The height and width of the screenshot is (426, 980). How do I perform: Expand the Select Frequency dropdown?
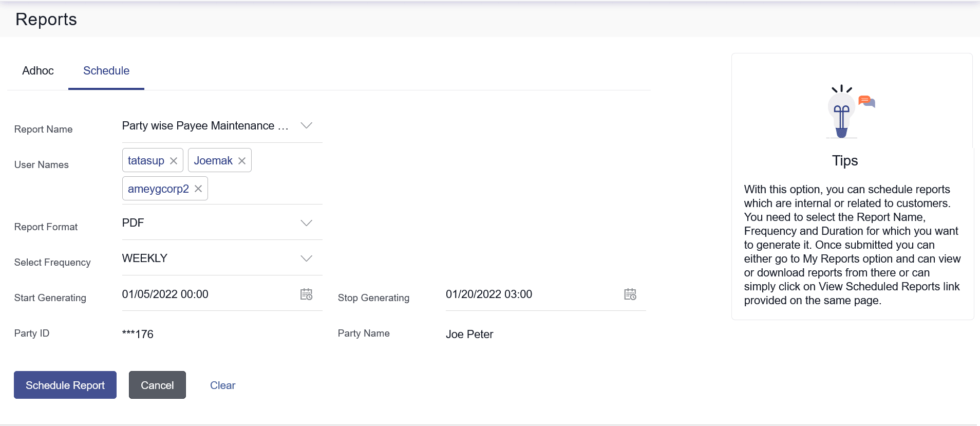pyautogui.click(x=306, y=258)
